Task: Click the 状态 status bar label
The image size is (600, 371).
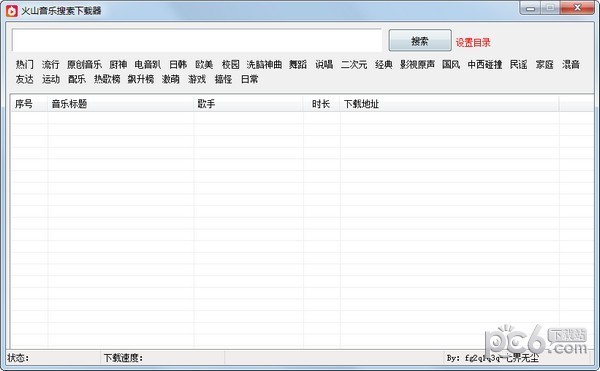Action: click(x=18, y=358)
